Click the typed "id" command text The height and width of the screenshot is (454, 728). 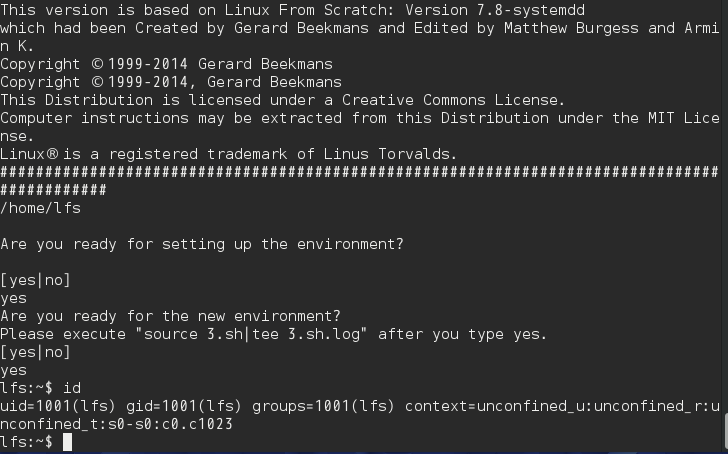80,387
